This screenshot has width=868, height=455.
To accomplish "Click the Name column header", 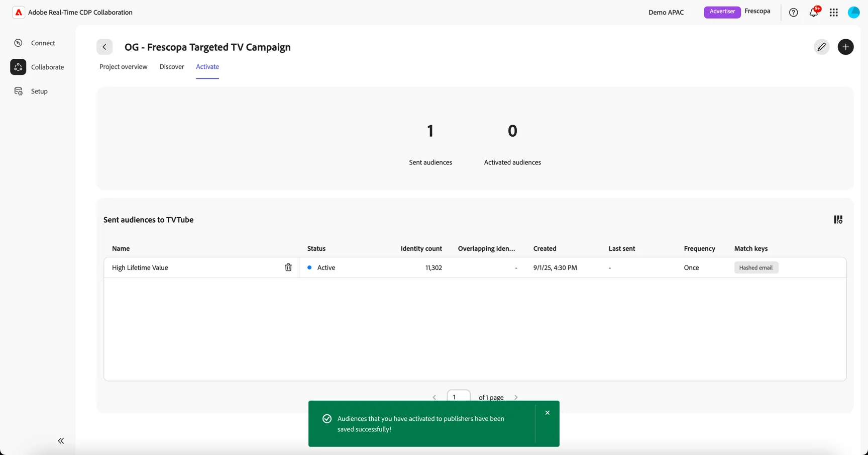I will 121,248.
